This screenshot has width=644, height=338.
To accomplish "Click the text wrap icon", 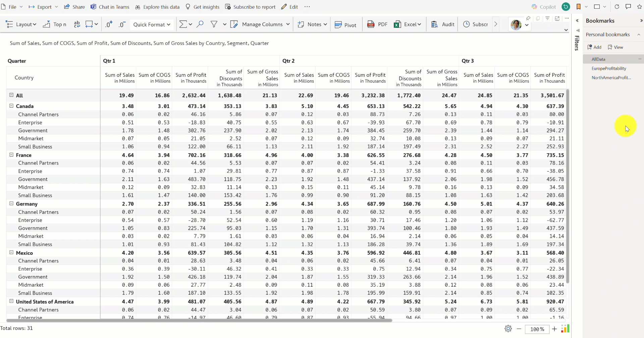I will point(77,24).
